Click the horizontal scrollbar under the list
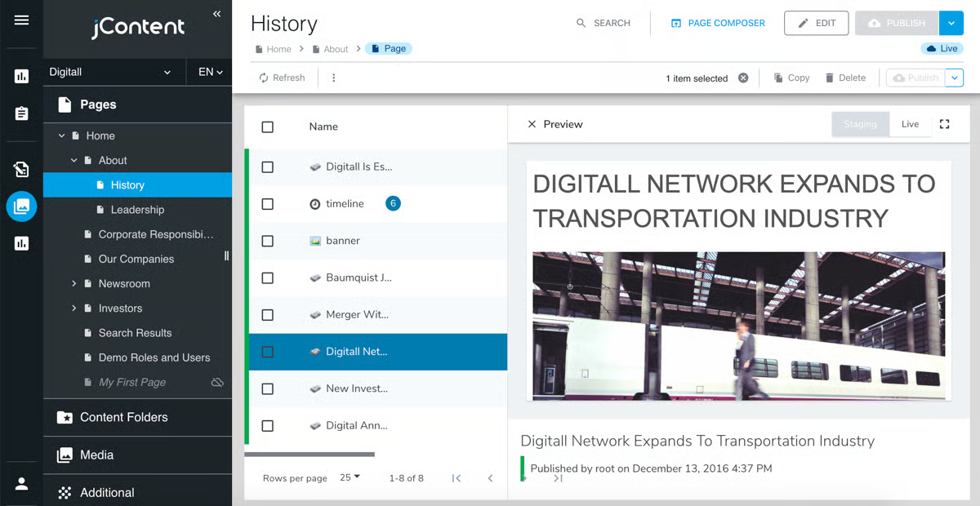 310,454
